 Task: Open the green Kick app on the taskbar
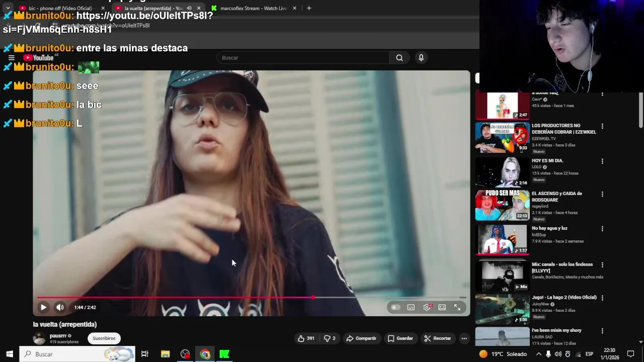pyautogui.click(x=224, y=354)
